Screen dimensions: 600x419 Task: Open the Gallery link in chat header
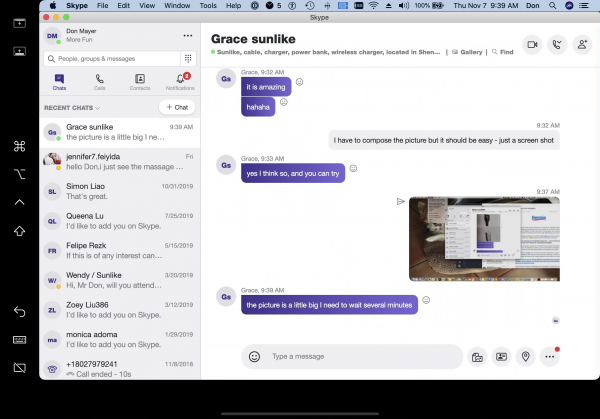tap(469, 51)
